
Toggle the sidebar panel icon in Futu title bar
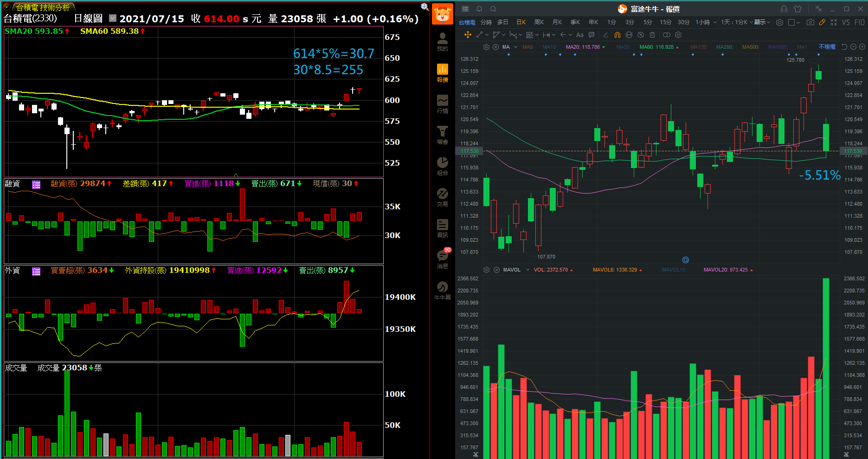point(465,9)
